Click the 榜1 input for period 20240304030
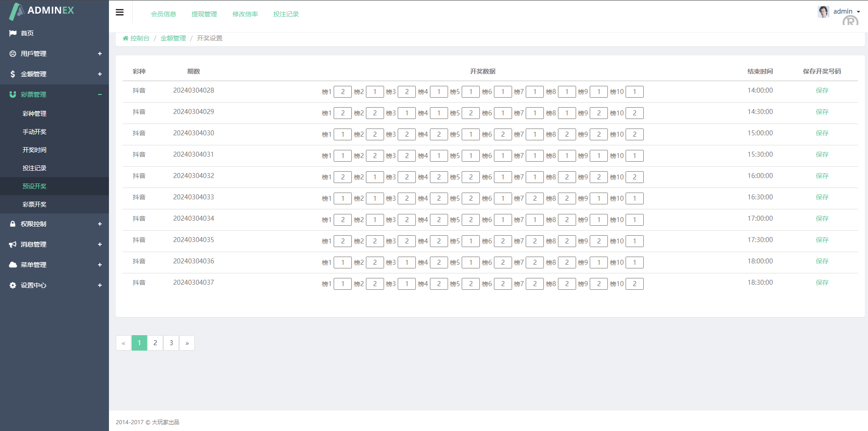 point(343,134)
